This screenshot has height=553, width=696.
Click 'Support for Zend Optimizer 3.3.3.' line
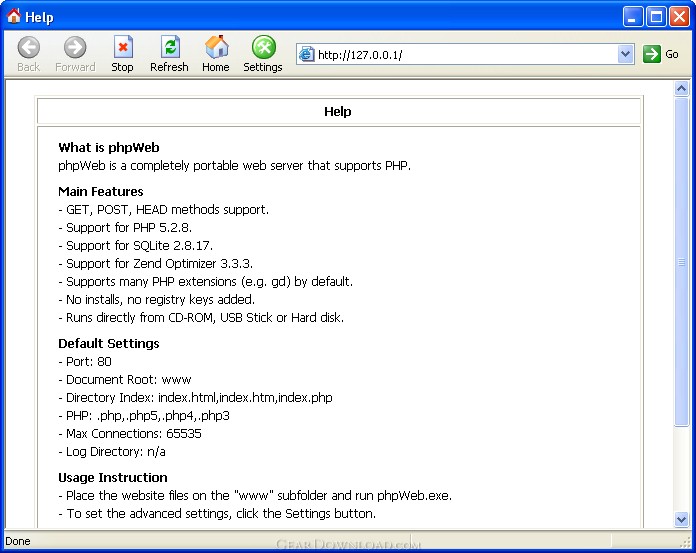(155, 263)
